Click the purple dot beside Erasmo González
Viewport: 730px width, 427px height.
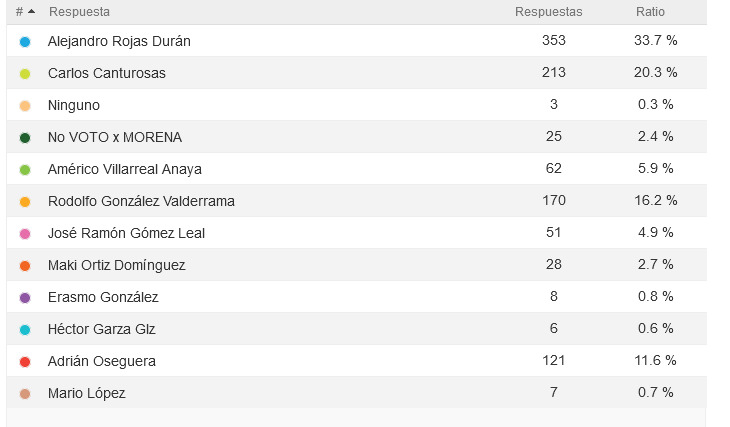click(x=25, y=297)
